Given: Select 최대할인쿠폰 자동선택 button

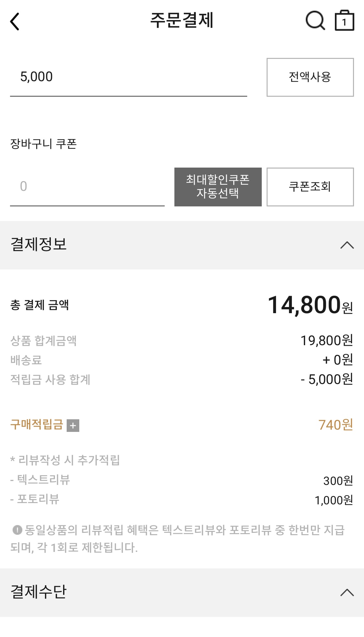Looking at the screenshot, I should [218, 187].
